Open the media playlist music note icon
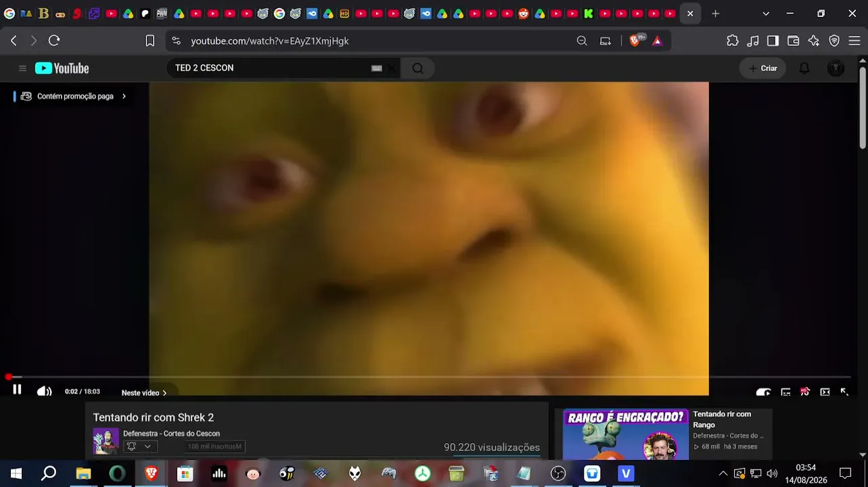Screen dimensions: 868x487 (753, 41)
